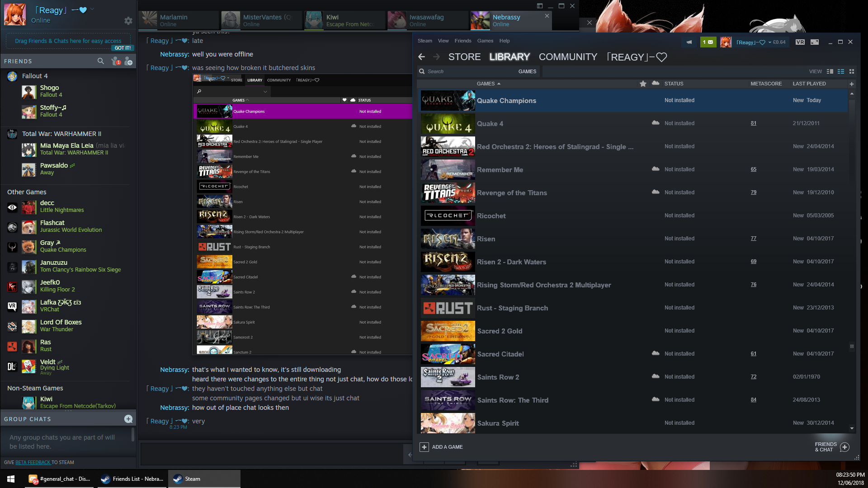Open Quake 4 metascore 81 link
This screenshot has height=488, width=868.
coord(753,123)
